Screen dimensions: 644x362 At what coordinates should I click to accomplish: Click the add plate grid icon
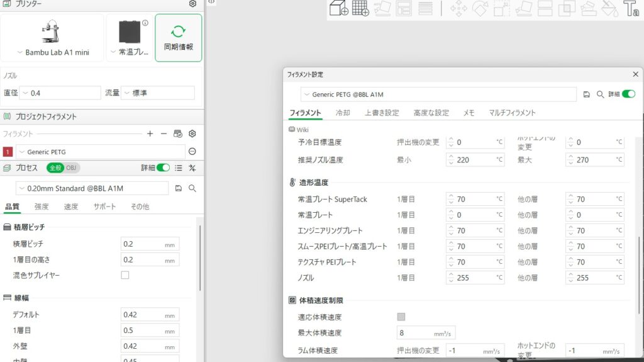point(360,8)
